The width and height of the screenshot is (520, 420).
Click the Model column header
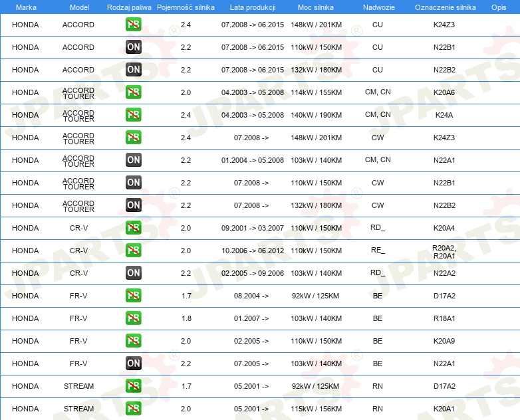coord(79,7)
